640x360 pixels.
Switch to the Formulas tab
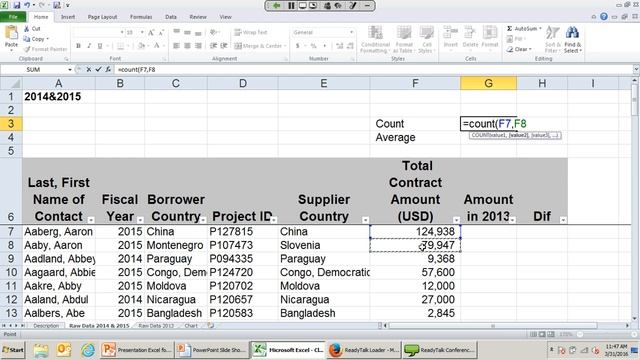pyautogui.click(x=141, y=17)
